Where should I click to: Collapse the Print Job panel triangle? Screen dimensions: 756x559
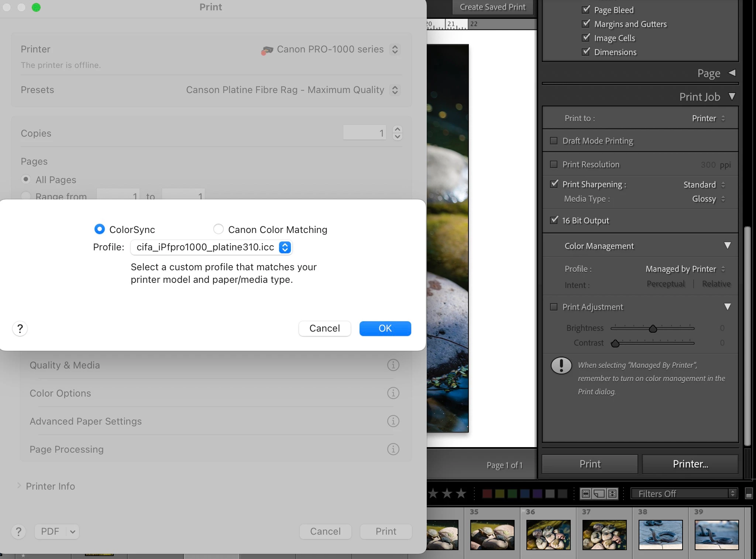click(x=732, y=97)
